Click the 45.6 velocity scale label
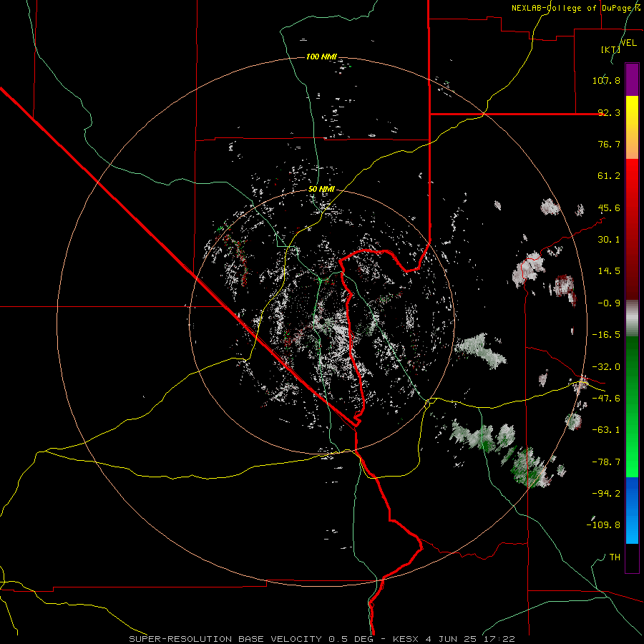The height and width of the screenshot is (644, 644). point(609,208)
